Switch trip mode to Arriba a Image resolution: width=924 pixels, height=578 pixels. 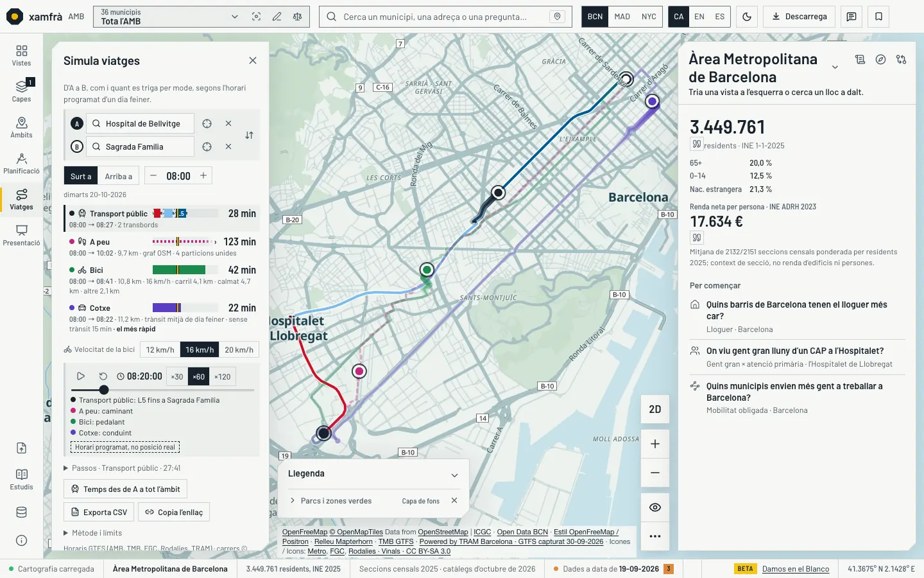tap(119, 176)
